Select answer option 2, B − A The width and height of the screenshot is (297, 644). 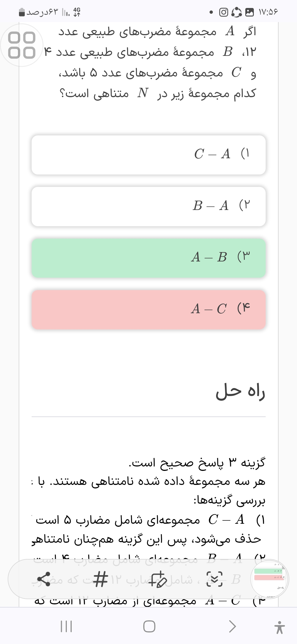coord(148,206)
